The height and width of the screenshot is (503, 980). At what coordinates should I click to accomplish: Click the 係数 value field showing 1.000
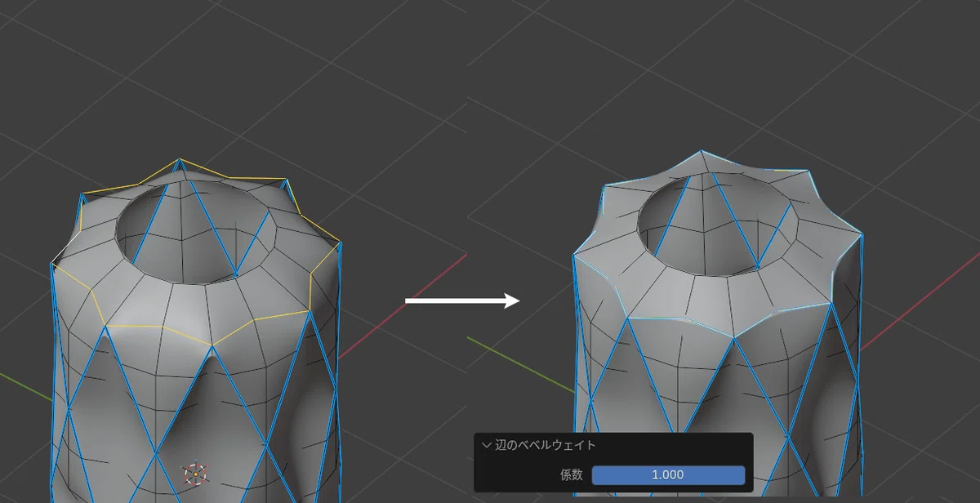668,474
